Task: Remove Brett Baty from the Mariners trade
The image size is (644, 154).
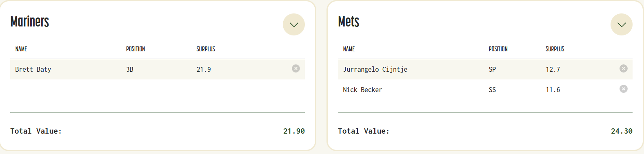Action: click(x=296, y=68)
